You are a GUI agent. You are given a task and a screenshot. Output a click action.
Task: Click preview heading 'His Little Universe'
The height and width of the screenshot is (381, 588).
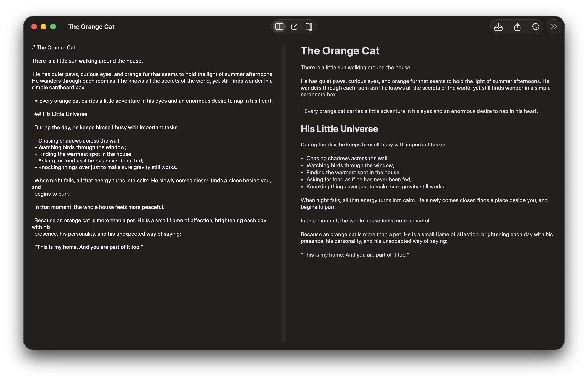point(339,129)
